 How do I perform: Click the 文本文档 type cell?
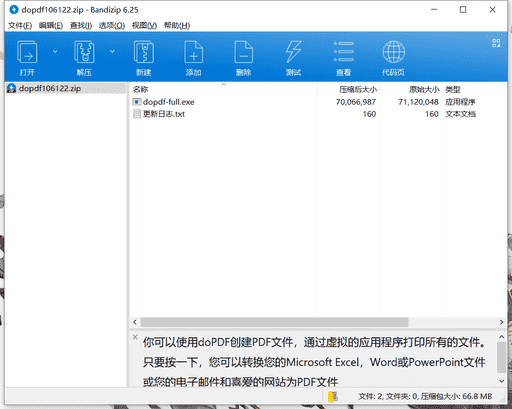[460, 114]
